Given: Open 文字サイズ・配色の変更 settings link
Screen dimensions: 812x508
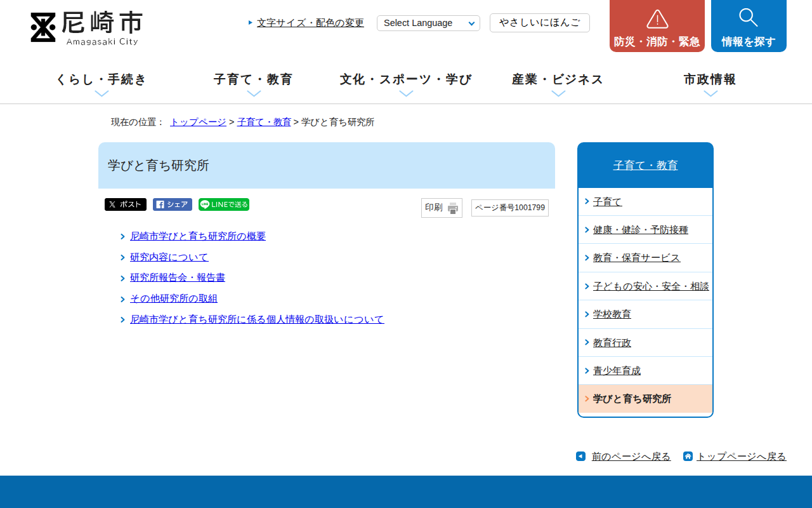Looking at the screenshot, I should (x=310, y=23).
